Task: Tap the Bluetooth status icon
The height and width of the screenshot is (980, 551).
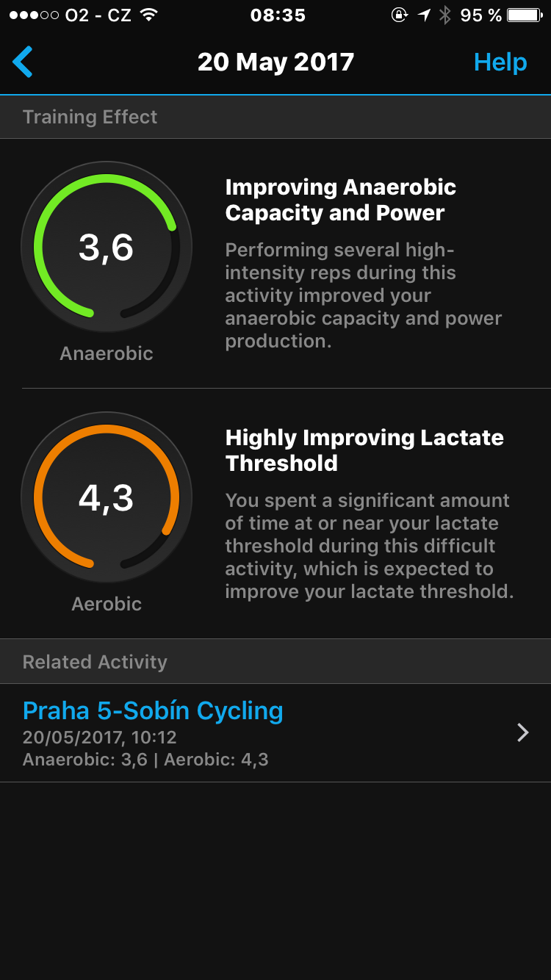Action: pos(444,15)
